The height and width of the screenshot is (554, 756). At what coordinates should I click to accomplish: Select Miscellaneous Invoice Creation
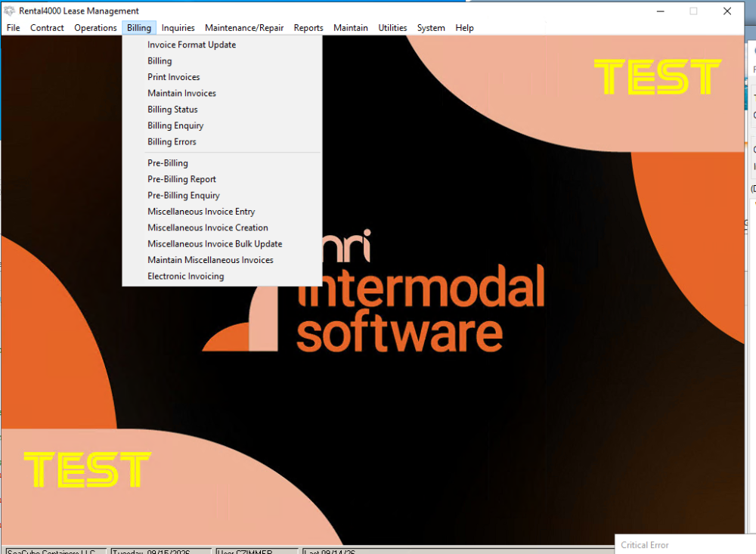(x=222, y=227)
